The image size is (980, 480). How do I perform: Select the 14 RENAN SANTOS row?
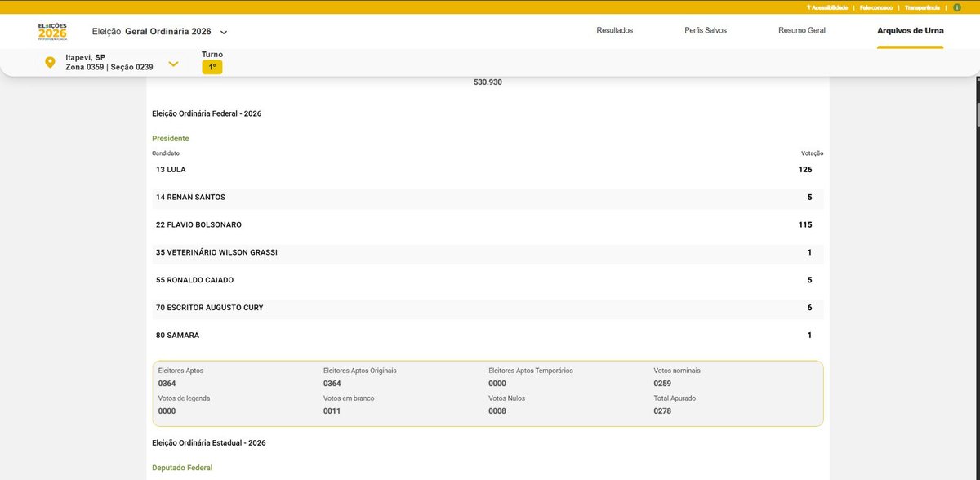[x=488, y=198]
